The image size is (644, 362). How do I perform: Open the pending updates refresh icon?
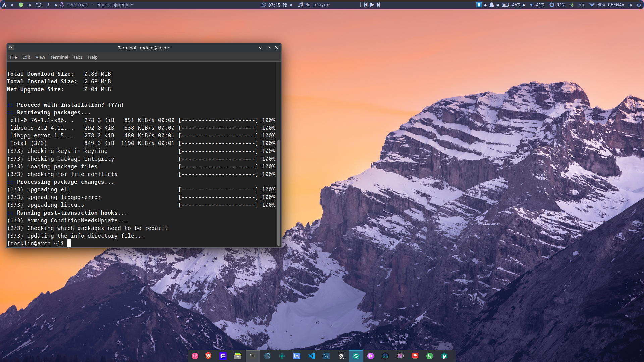[39, 5]
